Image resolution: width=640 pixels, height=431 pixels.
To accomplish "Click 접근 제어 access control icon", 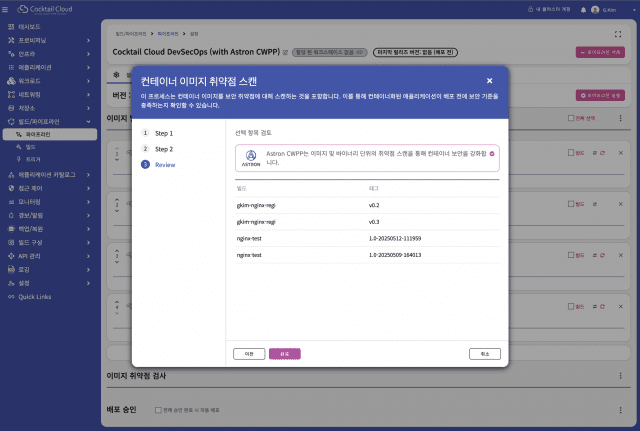I will 11,188.
